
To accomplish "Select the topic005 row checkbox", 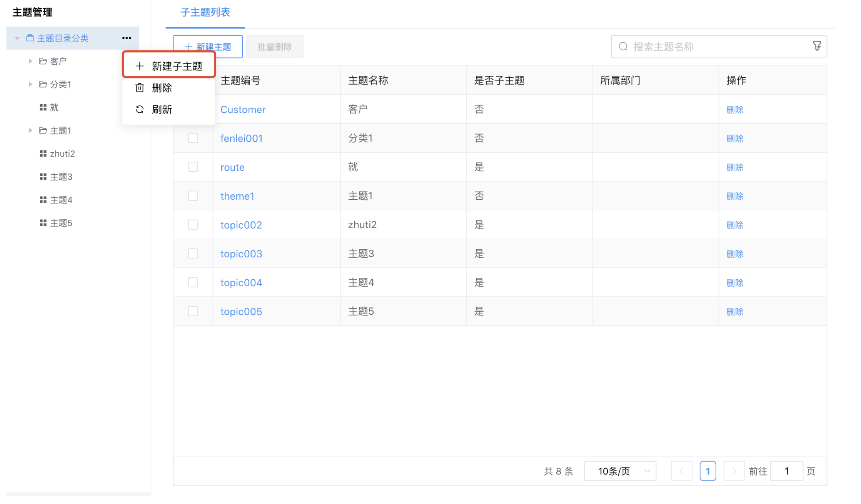I will (193, 311).
